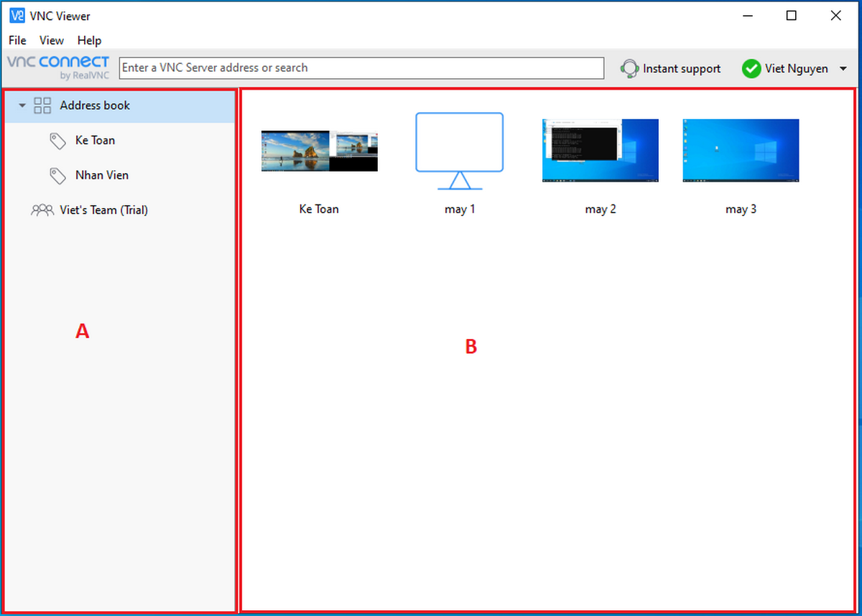Select the may 3 computer thumbnail
This screenshot has width=862, height=616.
pyautogui.click(x=741, y=151)
